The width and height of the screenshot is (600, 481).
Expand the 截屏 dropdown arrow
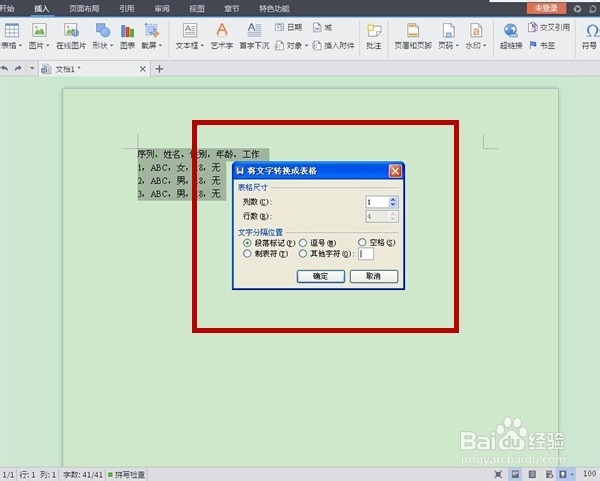pyautogui.click(x=160, y=46)
